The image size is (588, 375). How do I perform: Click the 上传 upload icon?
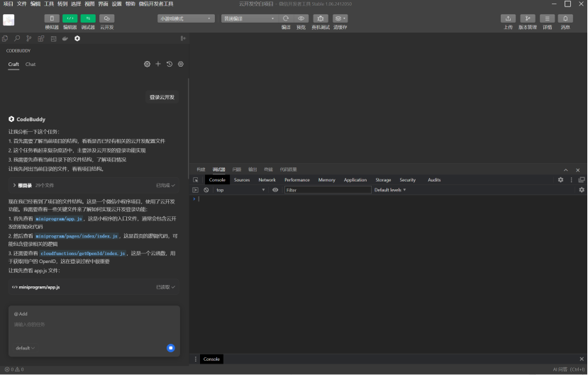(508, 18)
